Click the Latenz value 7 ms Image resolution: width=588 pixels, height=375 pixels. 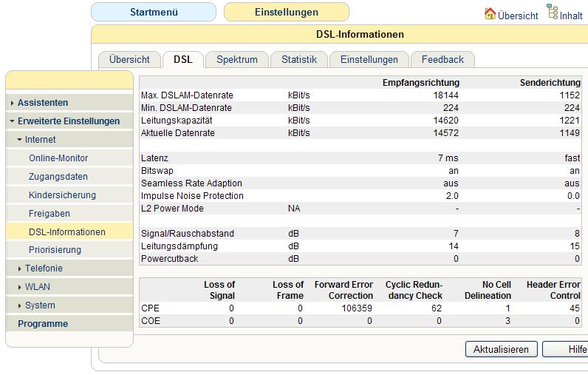(448, 158)
